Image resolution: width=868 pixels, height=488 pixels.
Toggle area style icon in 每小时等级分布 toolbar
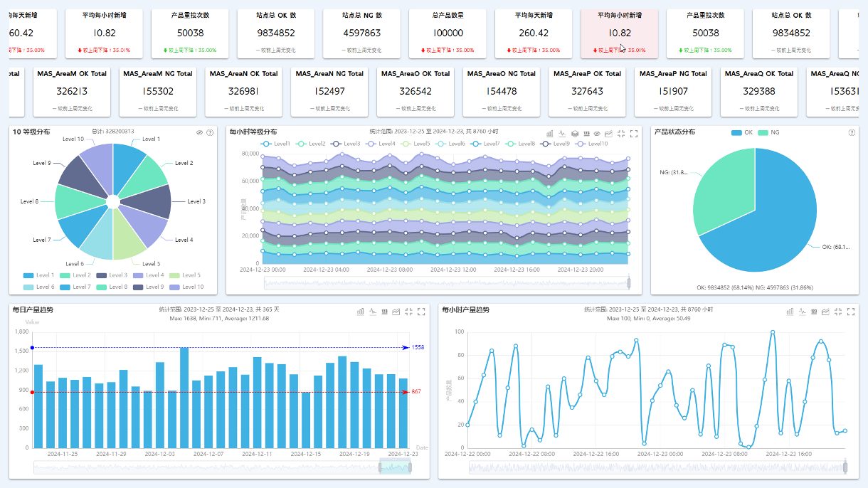coord(609,133)
